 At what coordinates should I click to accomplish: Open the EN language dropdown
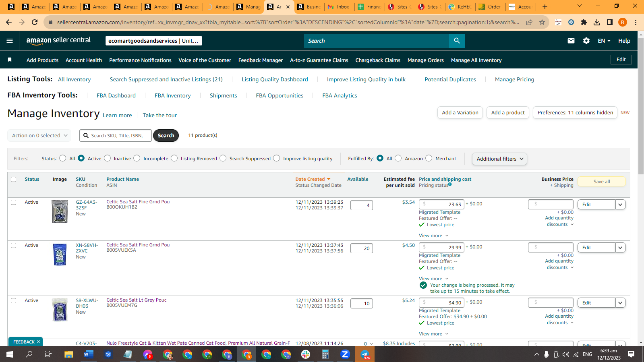pos(604,41)
